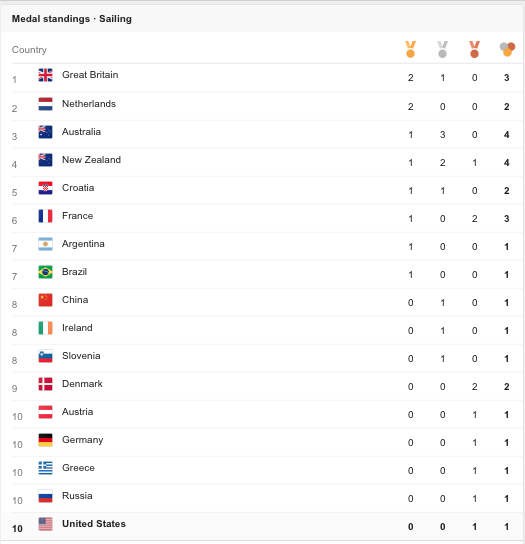Click the Great Britain flag icon
The height and width of the screenshot is (544, 525).
(x=45, y=75)
